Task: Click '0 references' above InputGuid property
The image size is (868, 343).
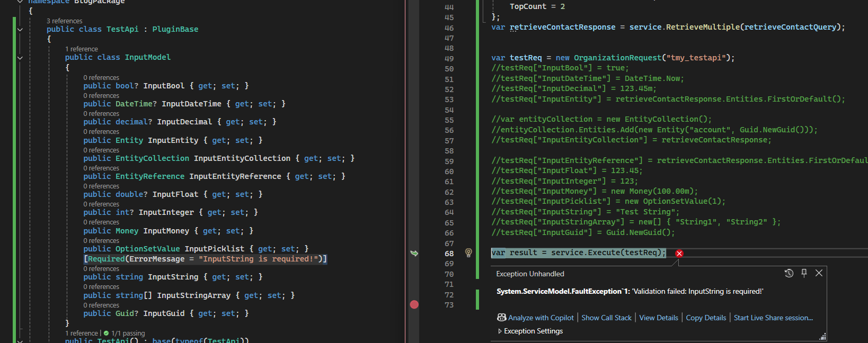Action: click(101, 305)
